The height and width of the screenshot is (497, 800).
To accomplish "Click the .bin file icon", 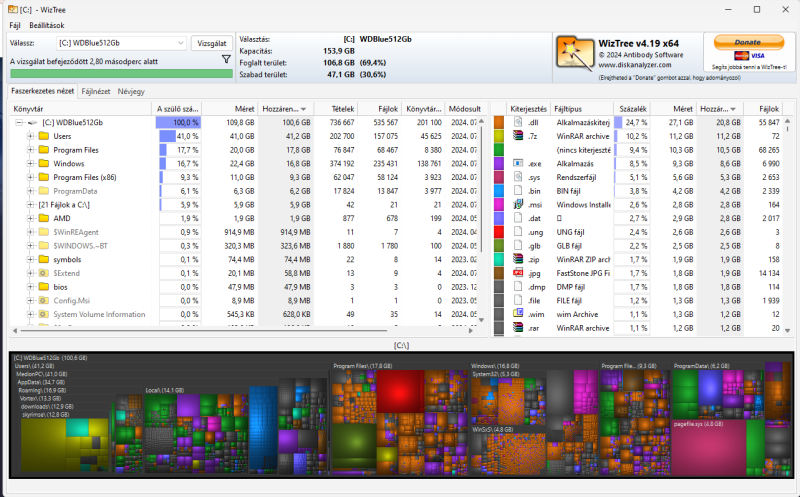I will click(x=518, y=191).
